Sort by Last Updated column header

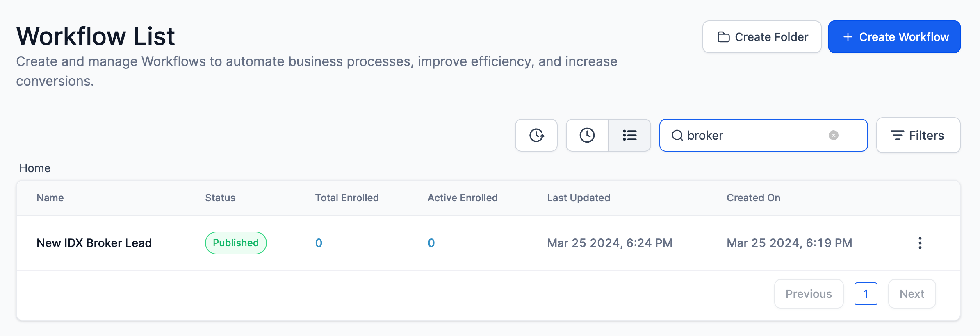point(578,198)
